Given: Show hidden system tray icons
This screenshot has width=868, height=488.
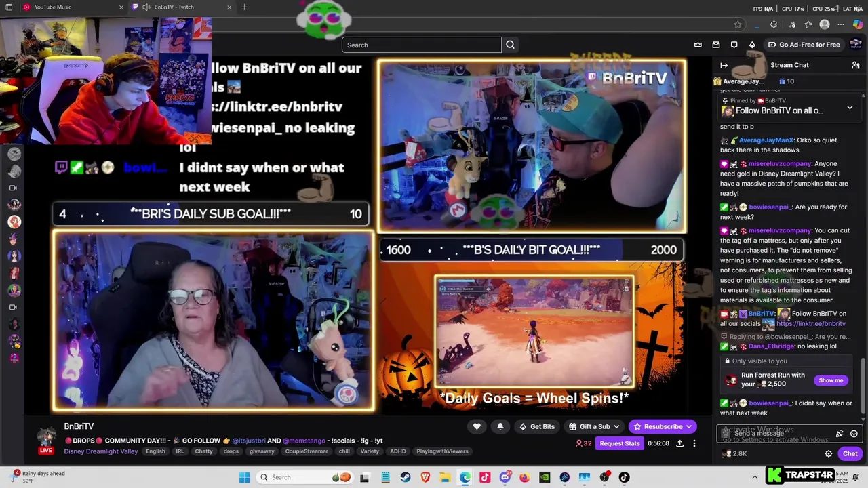Looking at the screenshot, I should (755, 477).
